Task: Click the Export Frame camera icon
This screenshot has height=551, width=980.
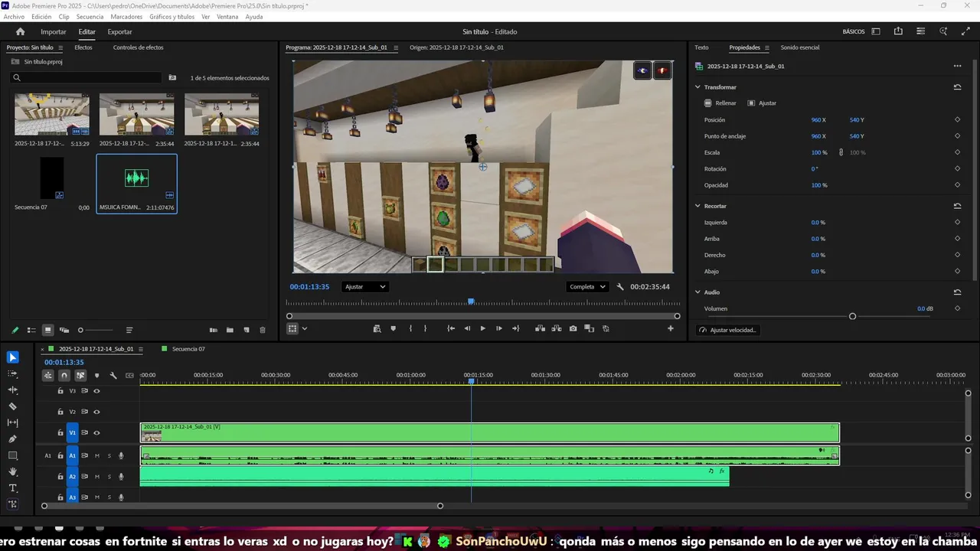Action: pyautogui.click(x=573, y=328)
